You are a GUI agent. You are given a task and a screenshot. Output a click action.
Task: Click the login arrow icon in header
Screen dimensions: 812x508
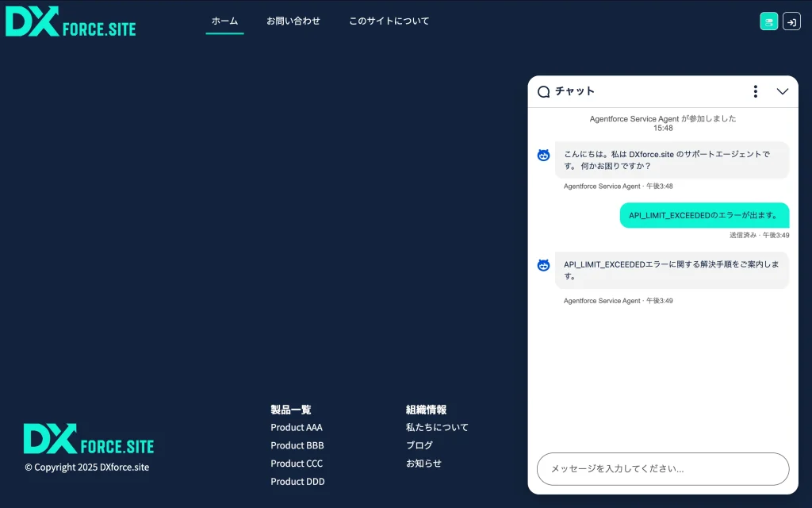point(791,21)
